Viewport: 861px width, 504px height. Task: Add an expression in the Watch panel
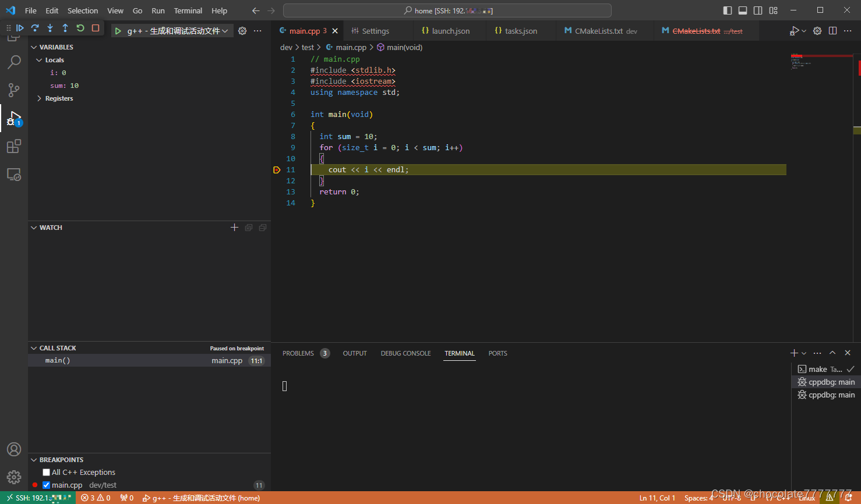[x=235, y=228]
